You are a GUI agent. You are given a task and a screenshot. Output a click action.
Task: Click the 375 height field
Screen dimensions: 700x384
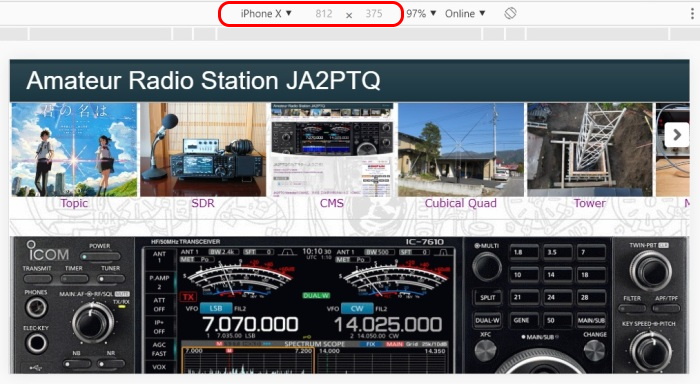tap(374, 14)
